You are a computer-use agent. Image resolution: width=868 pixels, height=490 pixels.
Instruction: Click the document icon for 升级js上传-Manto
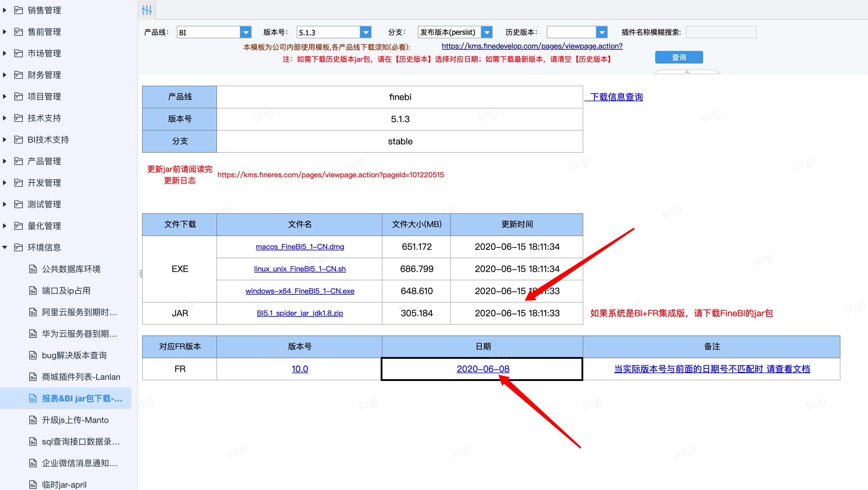coord(33,420)
